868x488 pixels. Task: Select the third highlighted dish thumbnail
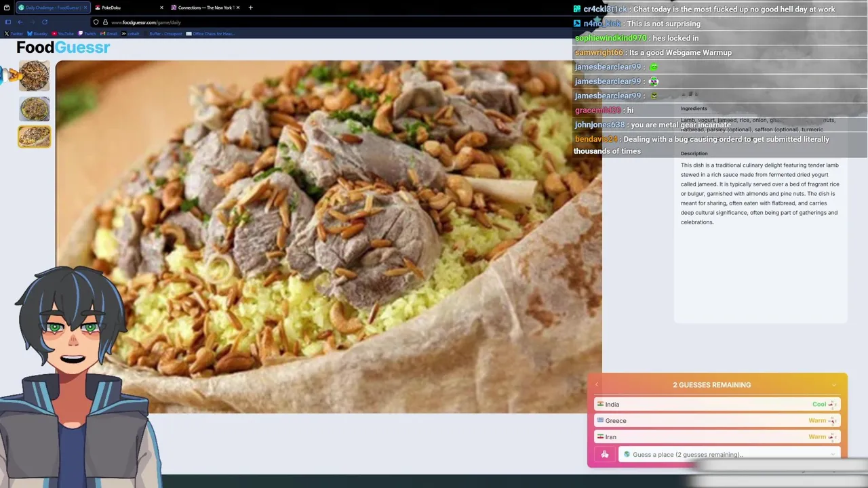[34, 136]
